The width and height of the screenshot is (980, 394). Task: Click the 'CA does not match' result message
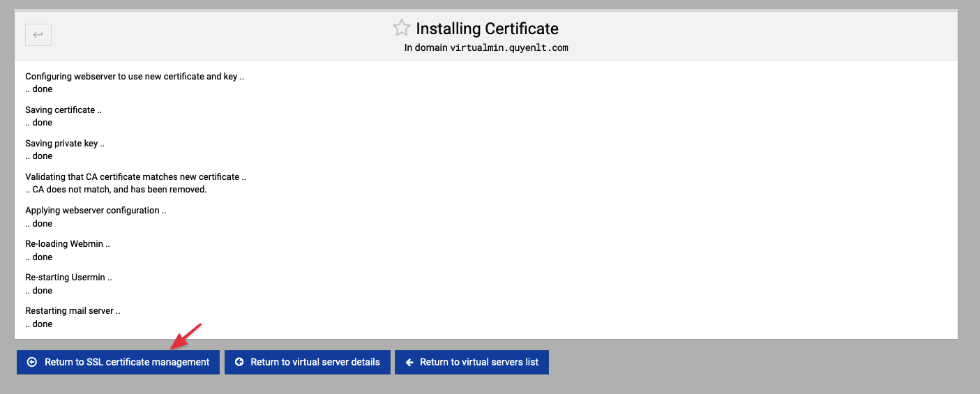[116, 190]
